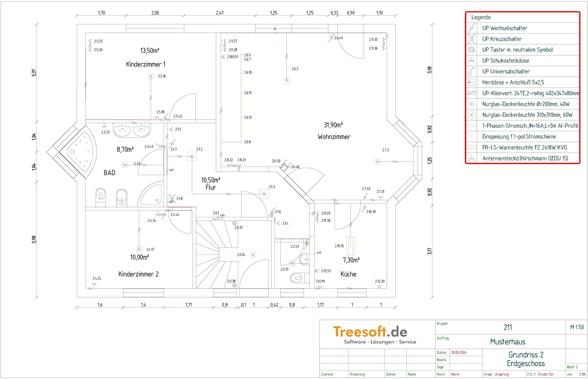This screenshot has width=588, height=379.
Task: Click square luminaire 2.1.2 in Flur
Action: tap(192, 156)
